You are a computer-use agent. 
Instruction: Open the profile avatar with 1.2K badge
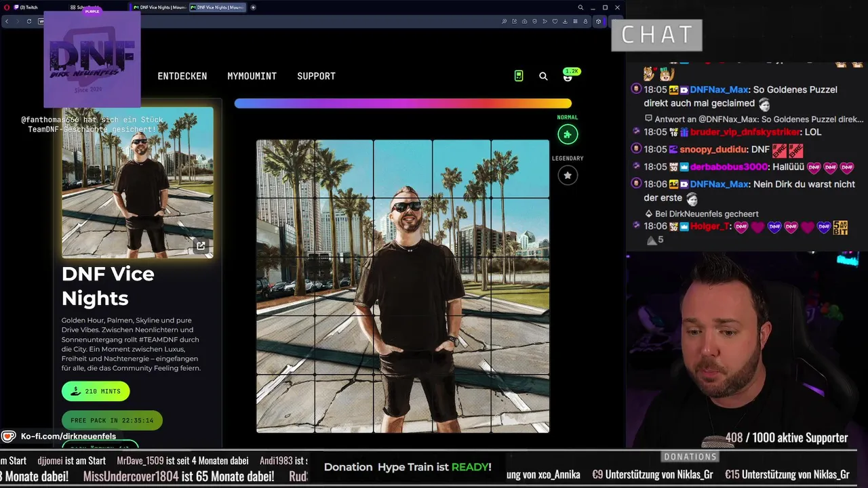pos(568,76)
